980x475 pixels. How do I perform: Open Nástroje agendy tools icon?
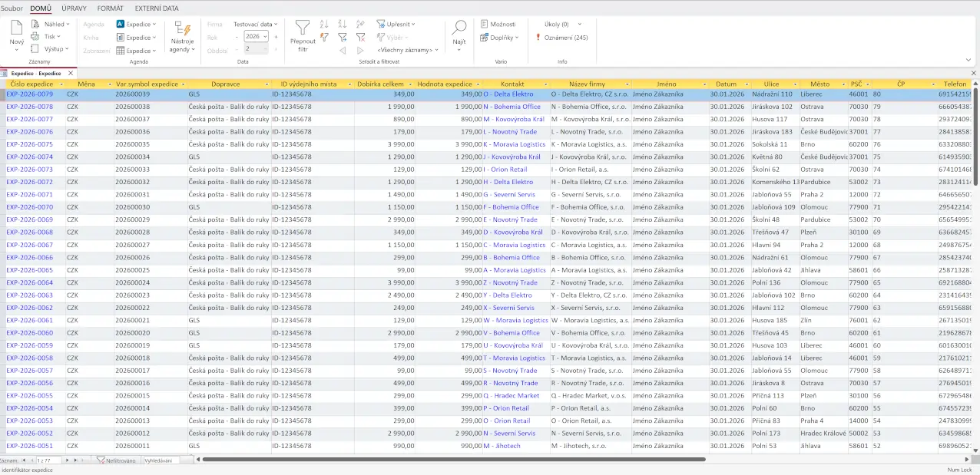182,29
